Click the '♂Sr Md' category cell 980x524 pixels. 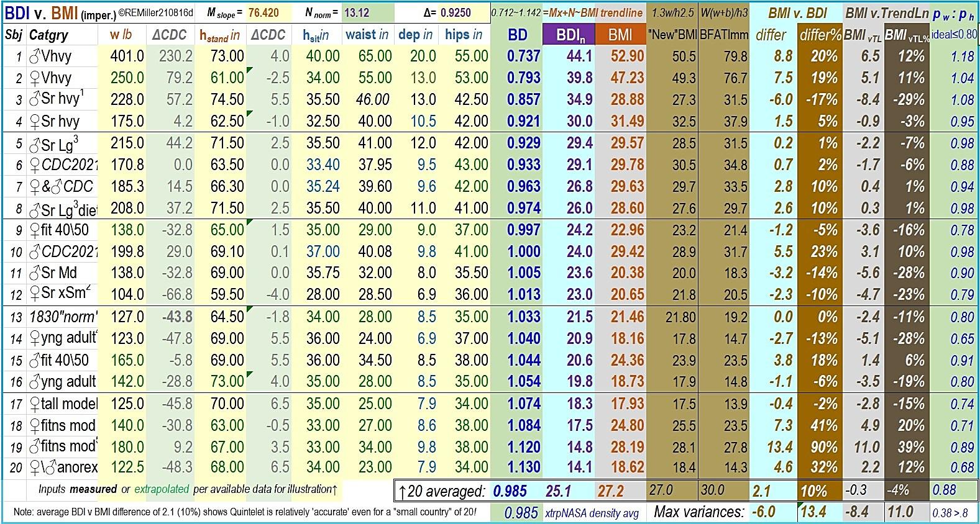click(x=52, y=273)
